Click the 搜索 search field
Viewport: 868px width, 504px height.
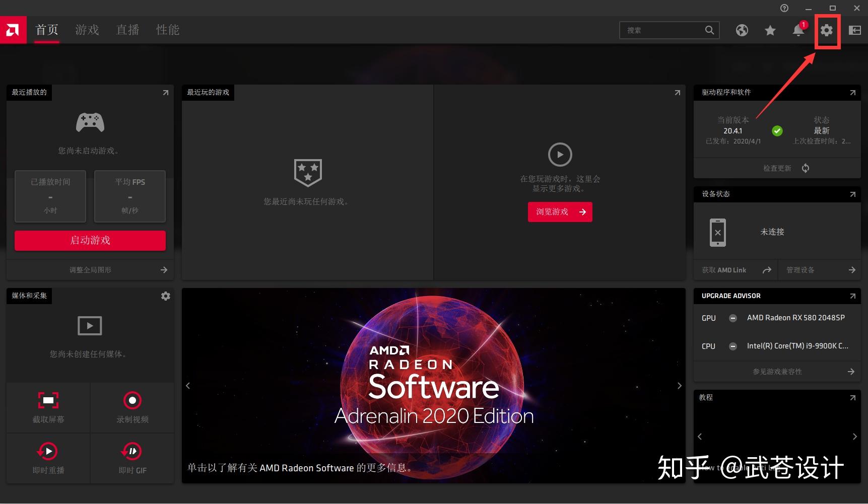coord(665,30)
